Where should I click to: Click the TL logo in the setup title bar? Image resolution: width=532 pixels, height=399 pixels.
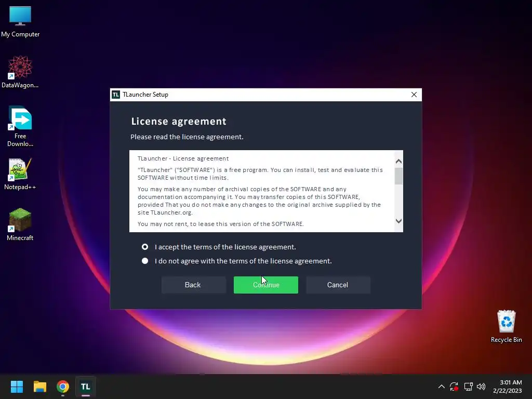tap(116, 95)
